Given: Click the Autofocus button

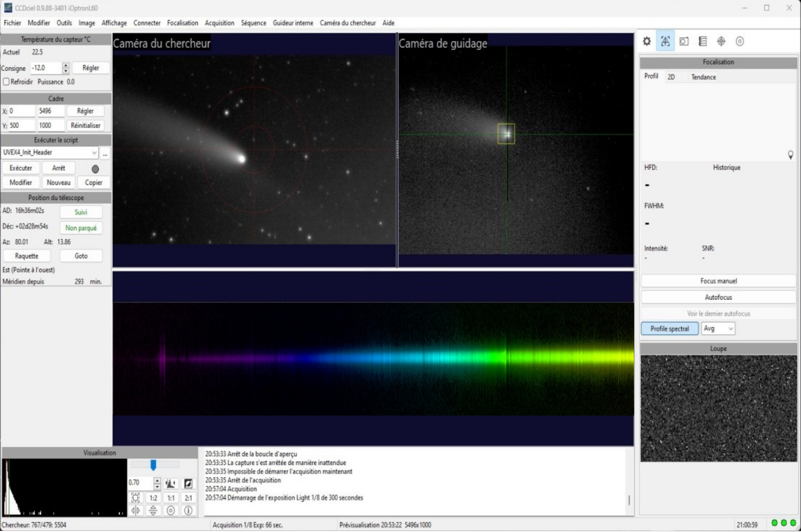Looking at the screenshot, I should click(718, 297).
